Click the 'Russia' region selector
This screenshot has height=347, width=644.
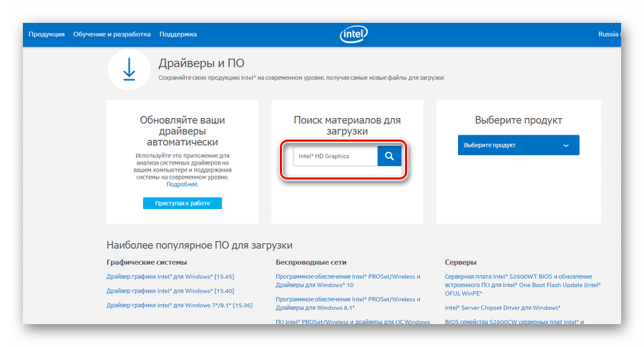[609, 34]
